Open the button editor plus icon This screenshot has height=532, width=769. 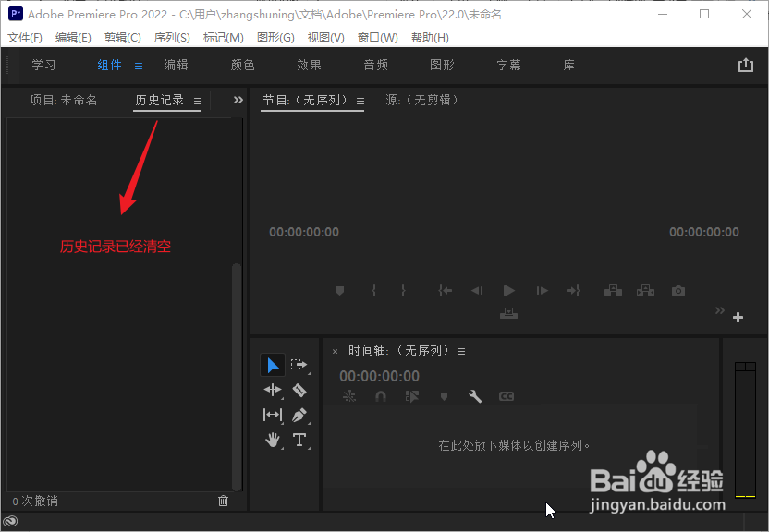point(738,318)
